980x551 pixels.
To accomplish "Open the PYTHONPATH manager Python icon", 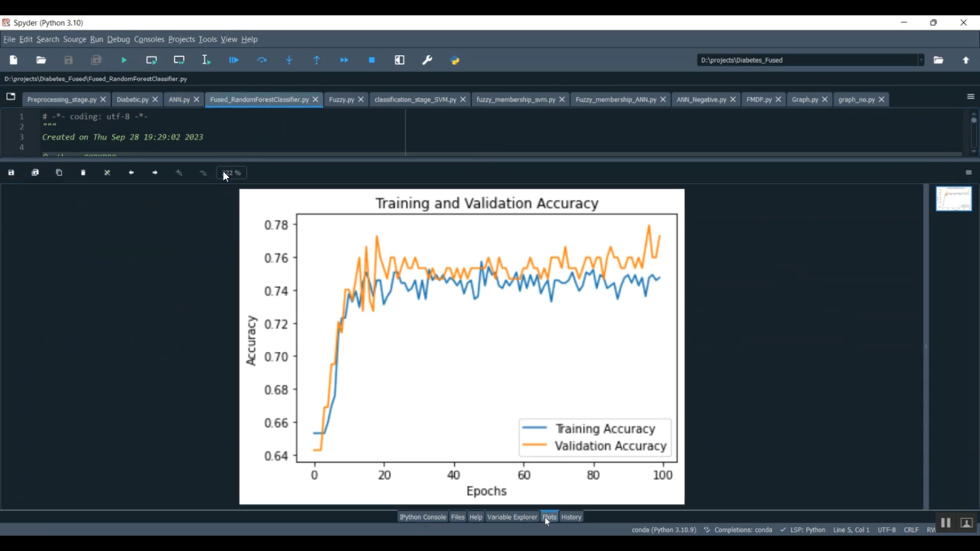I will pos(455,60).
